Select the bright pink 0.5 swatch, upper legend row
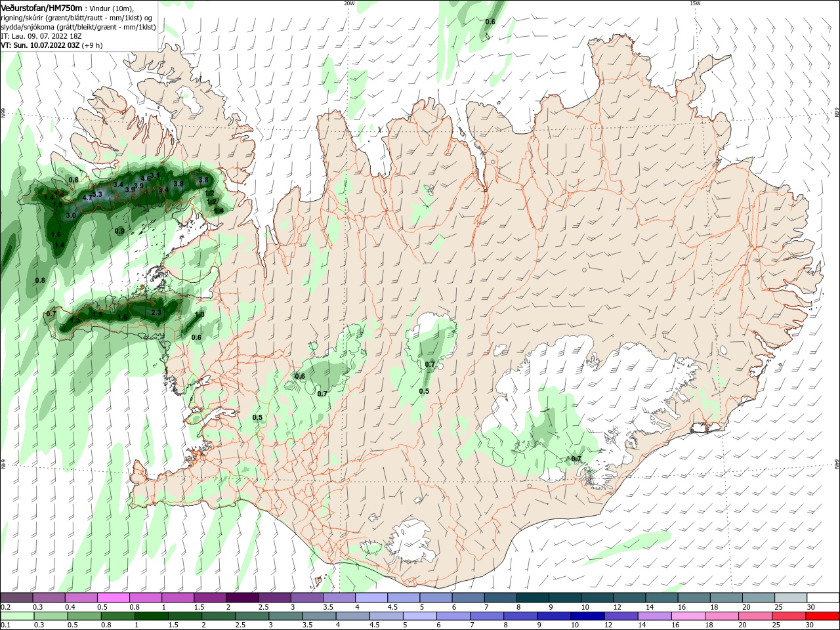The image size is (840, 630). click(113, 598)
